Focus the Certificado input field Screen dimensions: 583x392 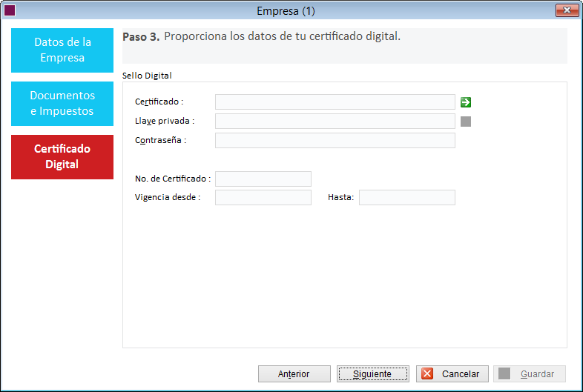coord(335,102)
